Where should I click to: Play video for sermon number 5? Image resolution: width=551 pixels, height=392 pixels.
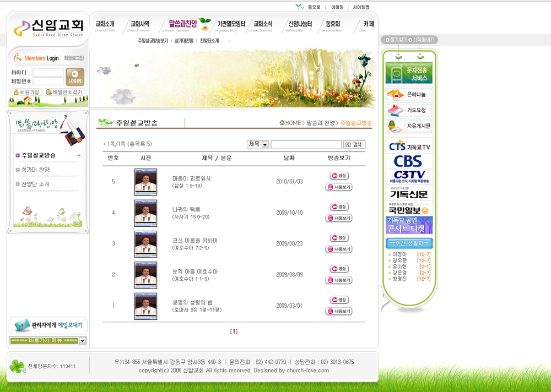[339, 176]
